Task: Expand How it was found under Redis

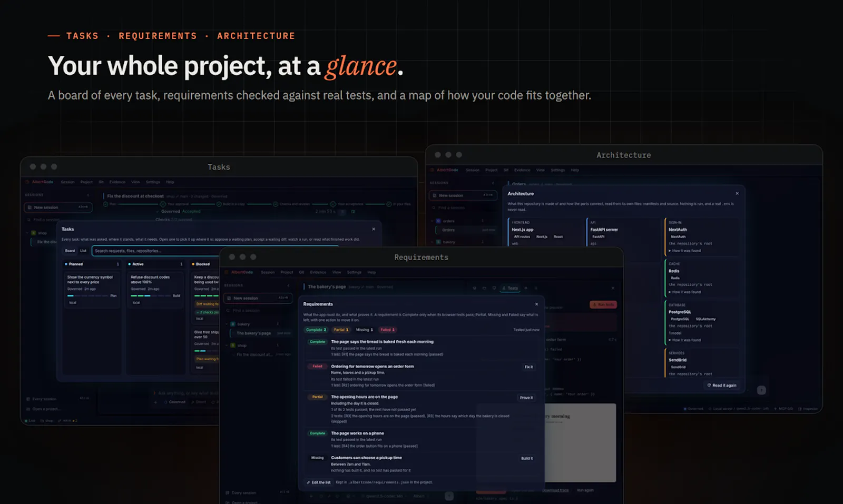Action: coord(685,292)
